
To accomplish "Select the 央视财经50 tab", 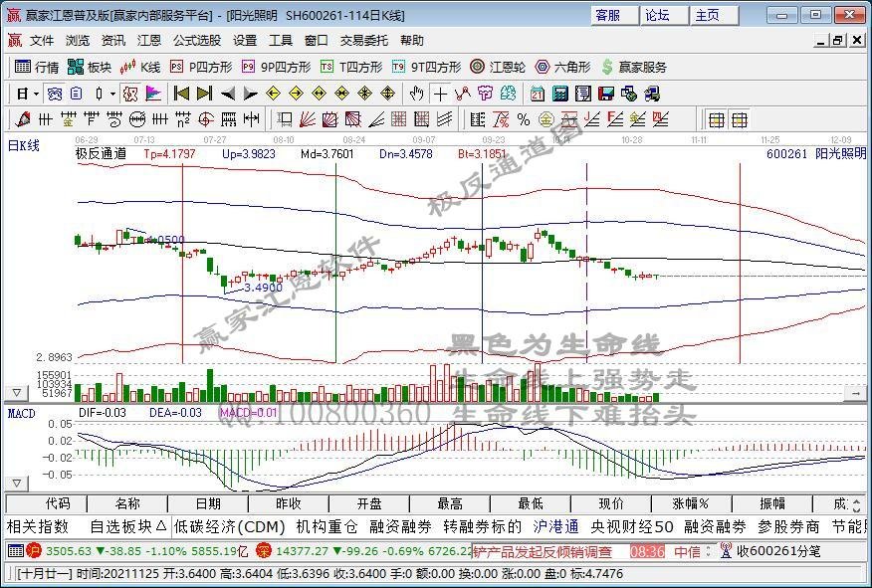I will pyautogui.click(x=632, y=526).
